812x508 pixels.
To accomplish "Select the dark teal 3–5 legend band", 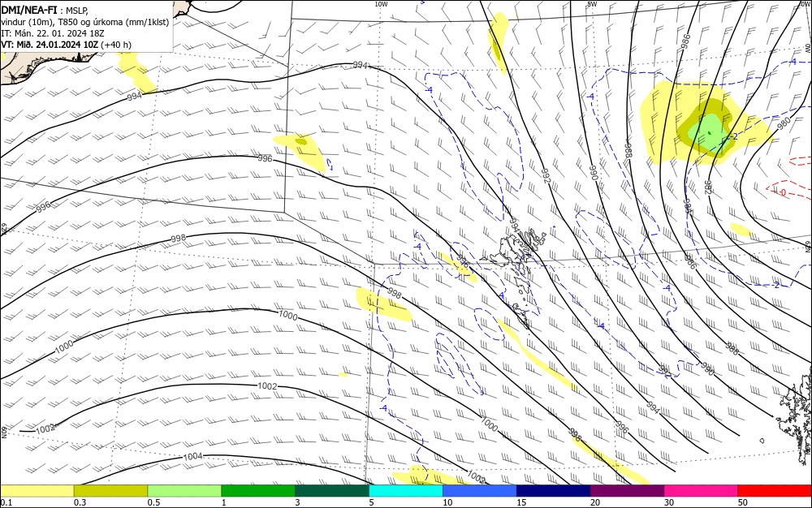I will pos(332,491).
